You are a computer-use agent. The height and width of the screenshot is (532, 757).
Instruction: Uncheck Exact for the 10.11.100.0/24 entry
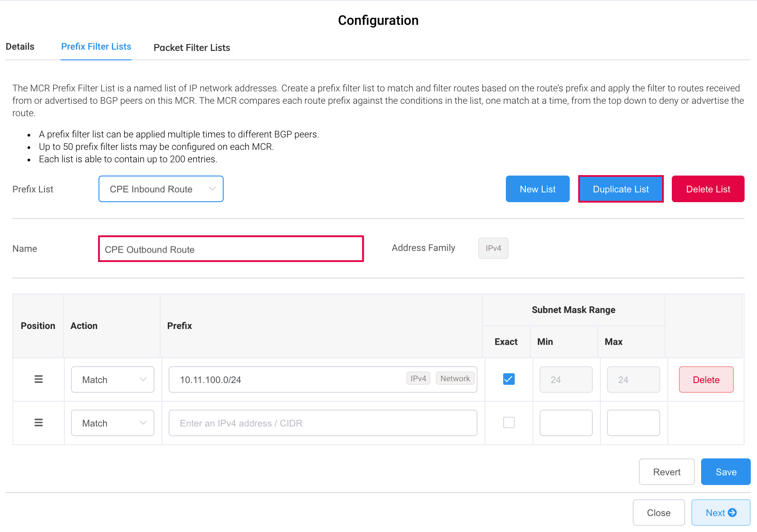pos(509,379)
